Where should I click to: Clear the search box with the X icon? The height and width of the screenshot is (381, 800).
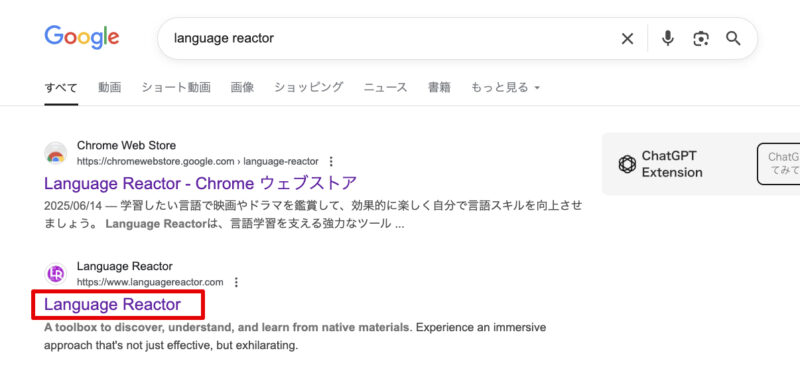point(627,39)
